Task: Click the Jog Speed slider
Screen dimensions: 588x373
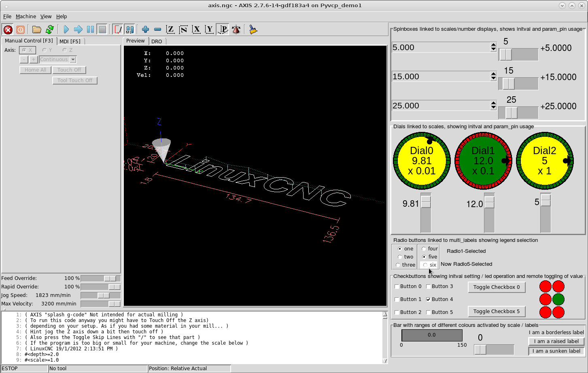Action: coord(100,295)
